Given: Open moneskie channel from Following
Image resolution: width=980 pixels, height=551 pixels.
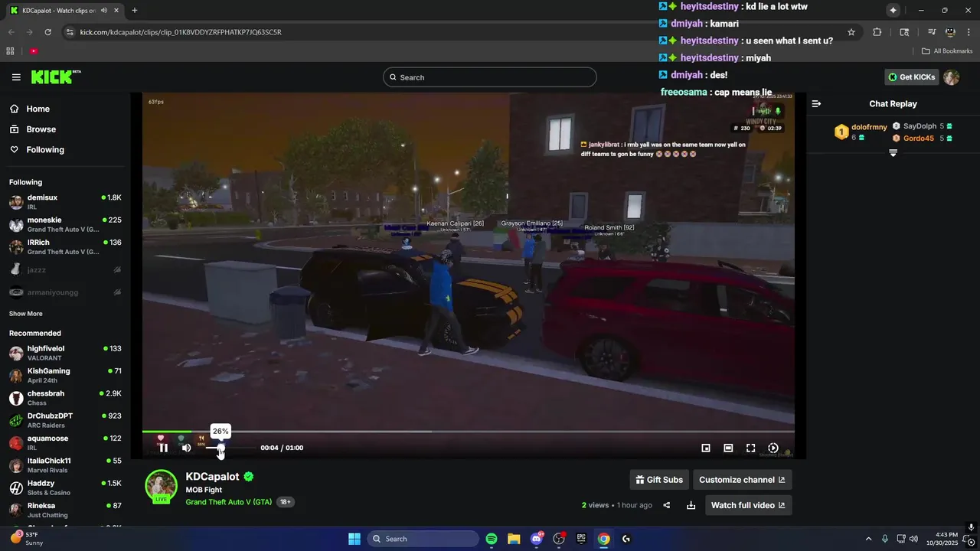Looking at the screenshot, I should click(x=64, y=224).
